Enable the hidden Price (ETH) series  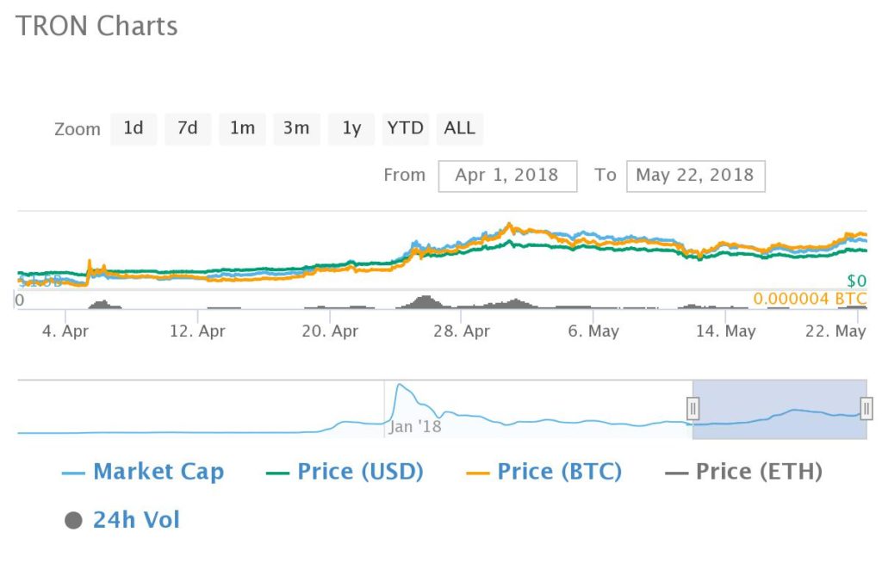pyautogui.click(x=743, y=472)
